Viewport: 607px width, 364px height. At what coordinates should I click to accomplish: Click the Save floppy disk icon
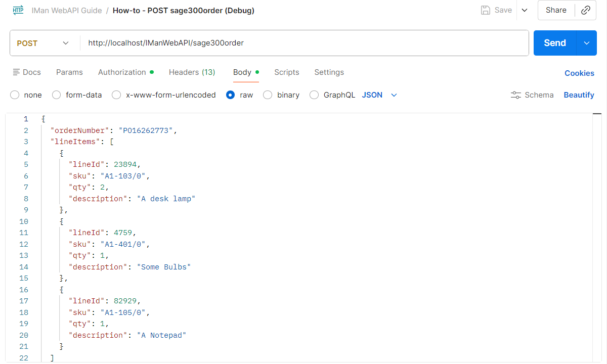coord(486,10)
